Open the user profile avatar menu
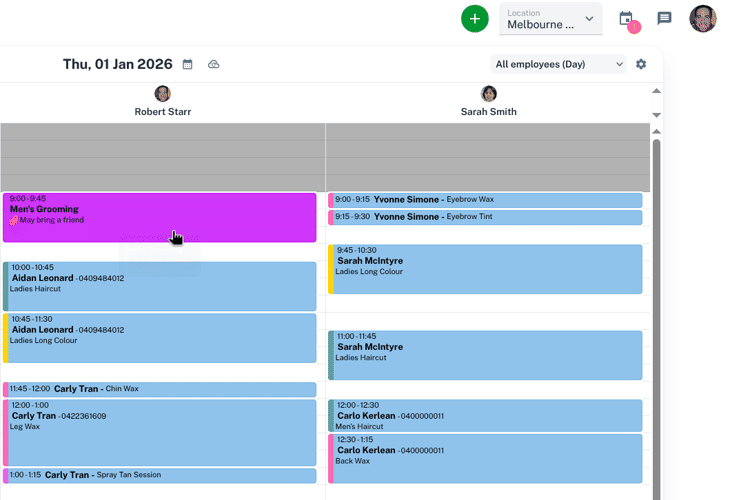The height and width of the screenshot is (500, 750). [703, 19]
